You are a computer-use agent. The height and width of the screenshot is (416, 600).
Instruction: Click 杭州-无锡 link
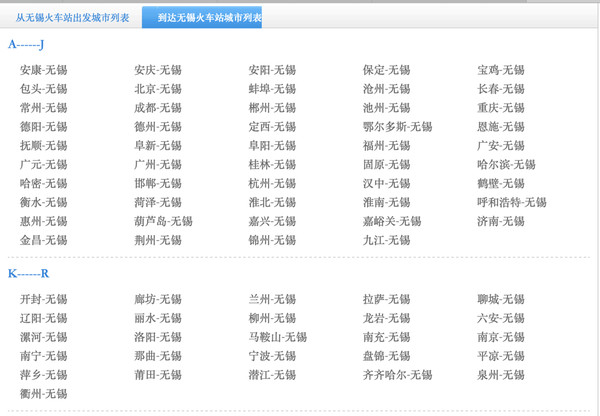click(272, 184)
